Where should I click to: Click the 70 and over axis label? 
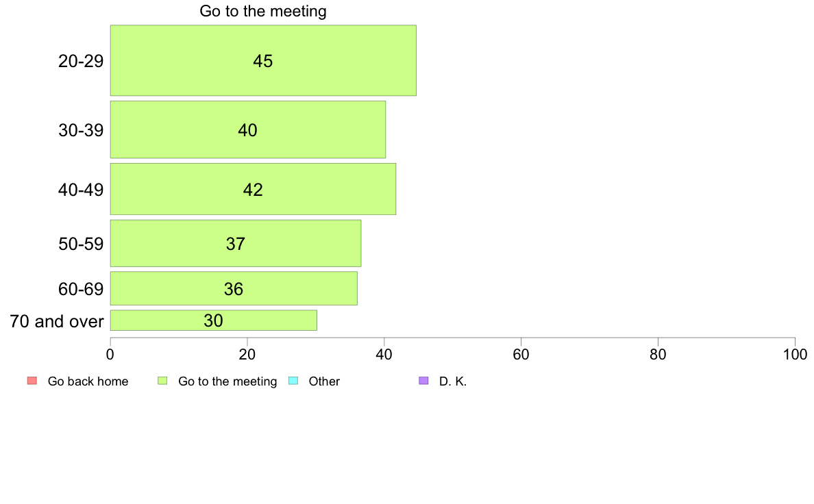point(57,321)
